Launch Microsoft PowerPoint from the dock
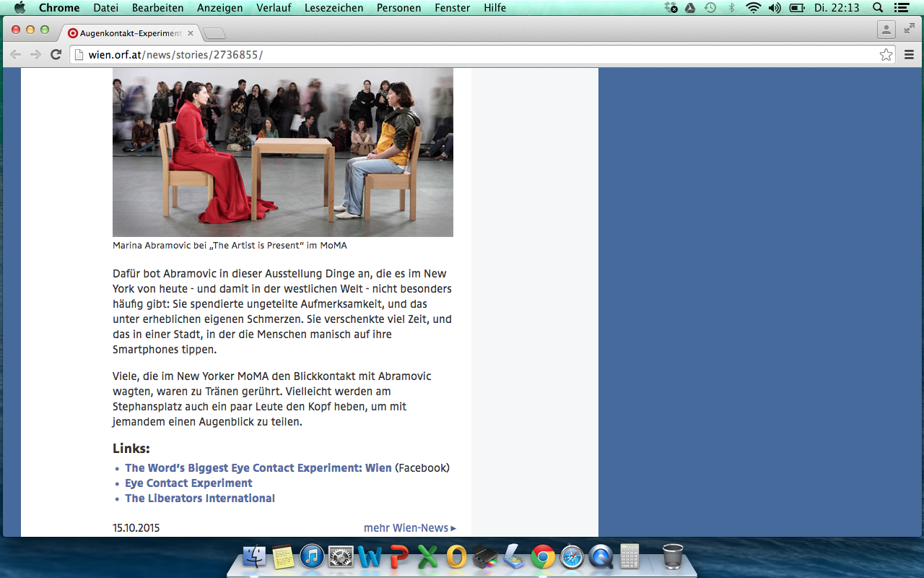Image resolution: width=924 pixels, height=578 pixels. point(398,557)
